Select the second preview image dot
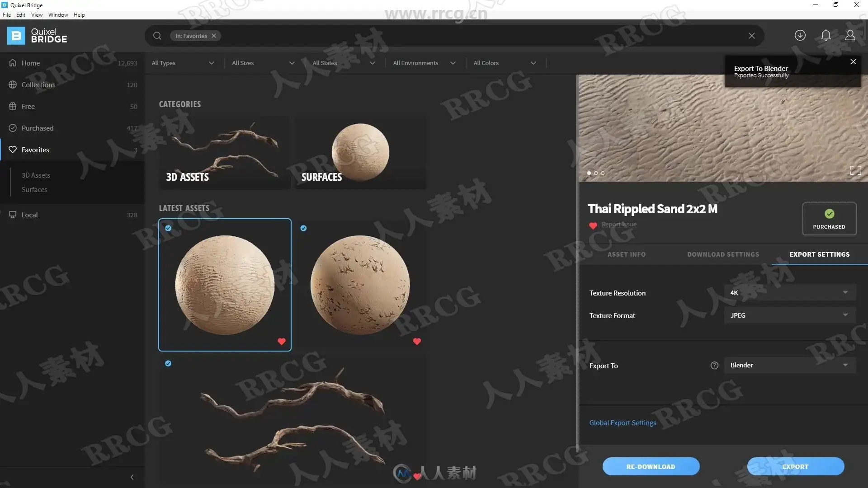The width and height of the screenshot is (868, 488). coord(596,173)
